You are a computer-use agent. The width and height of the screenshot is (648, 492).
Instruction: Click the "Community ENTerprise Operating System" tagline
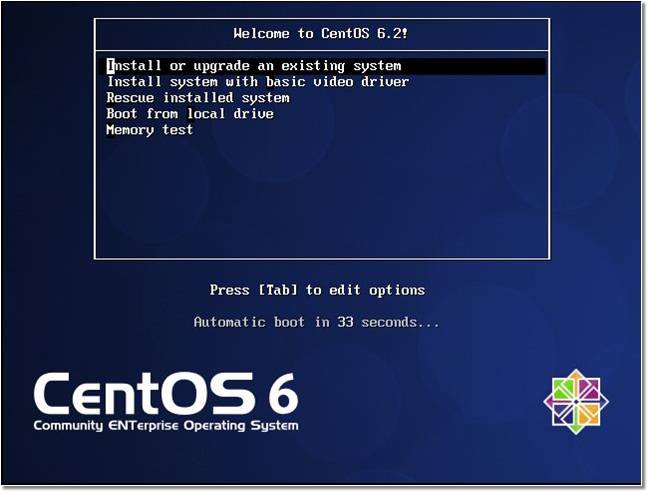click(x=165, y=426)
